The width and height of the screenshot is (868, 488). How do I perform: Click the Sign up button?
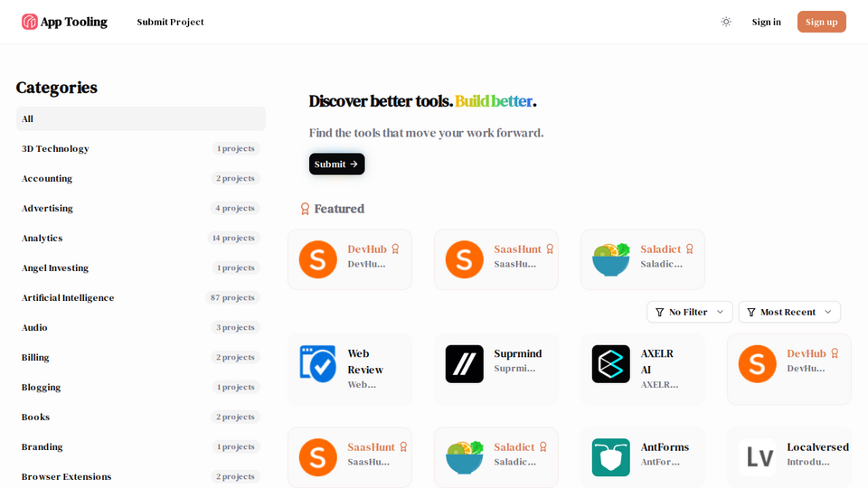[x=822, y=22]
